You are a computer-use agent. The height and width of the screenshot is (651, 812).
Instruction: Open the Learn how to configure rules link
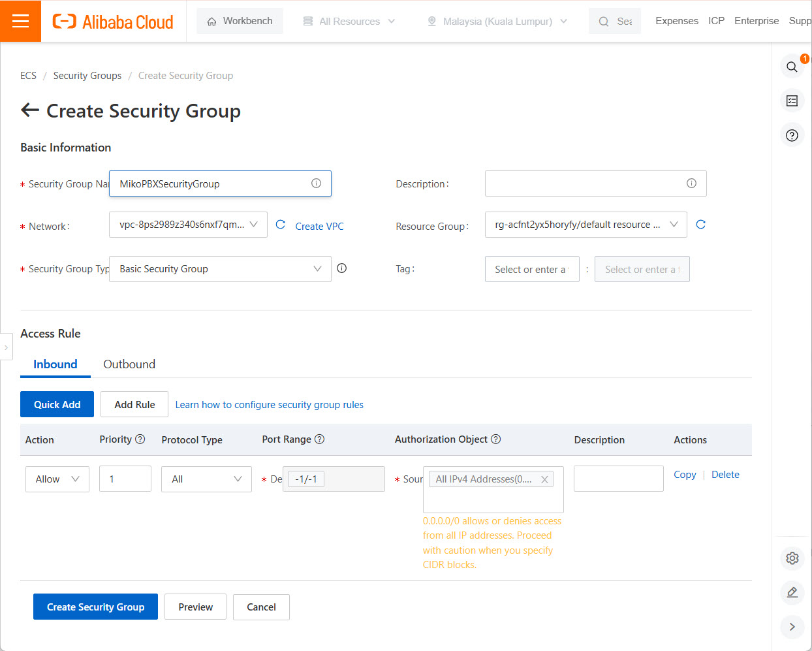tap(269, 405)
